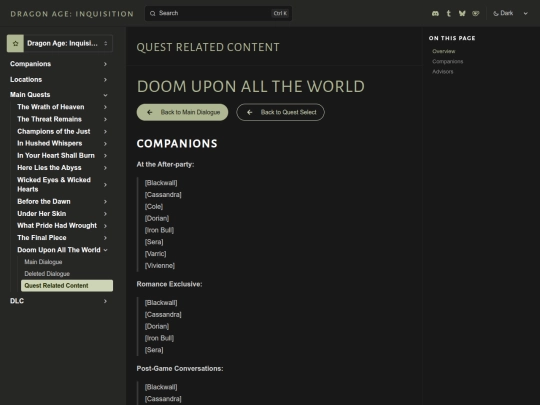
Task: Expand the Companions sidebar section
Action: (105, 64)
